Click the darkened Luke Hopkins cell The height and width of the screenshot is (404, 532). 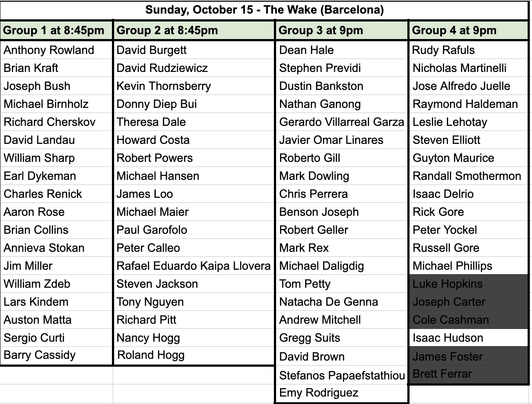click(468, 284)
